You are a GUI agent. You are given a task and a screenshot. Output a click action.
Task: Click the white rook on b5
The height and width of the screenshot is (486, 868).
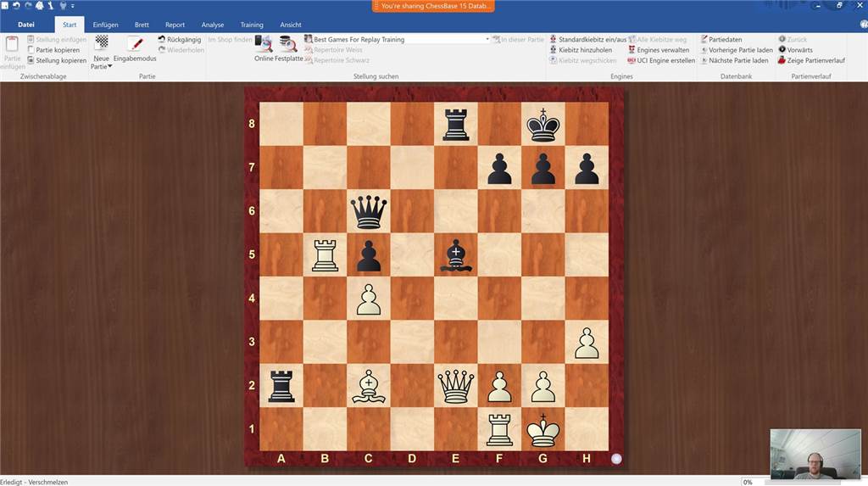click(x=325, y=255)
